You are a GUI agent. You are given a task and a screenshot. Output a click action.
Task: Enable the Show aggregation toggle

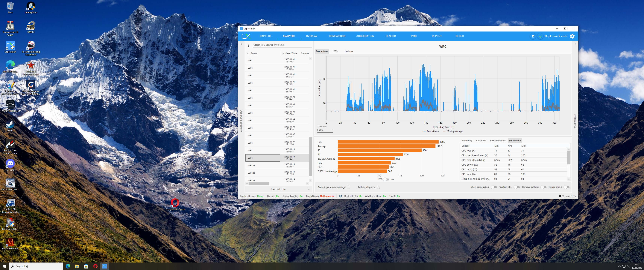point(494,187)
